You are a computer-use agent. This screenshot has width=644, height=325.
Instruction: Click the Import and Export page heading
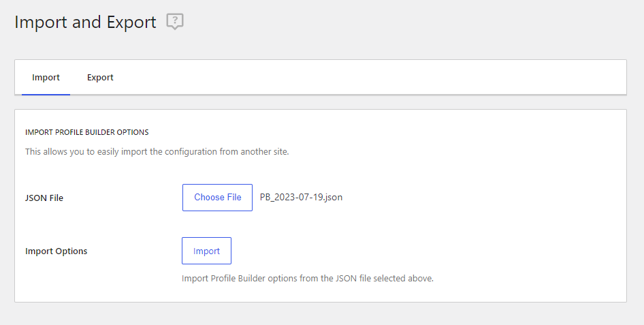point(85,22)
